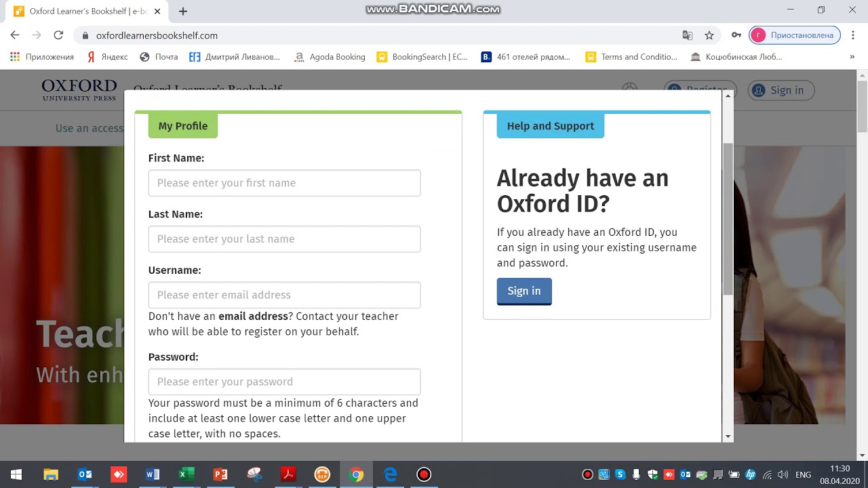Bookmark this page with the star icon
868x488 pixels.
[709, 35]
